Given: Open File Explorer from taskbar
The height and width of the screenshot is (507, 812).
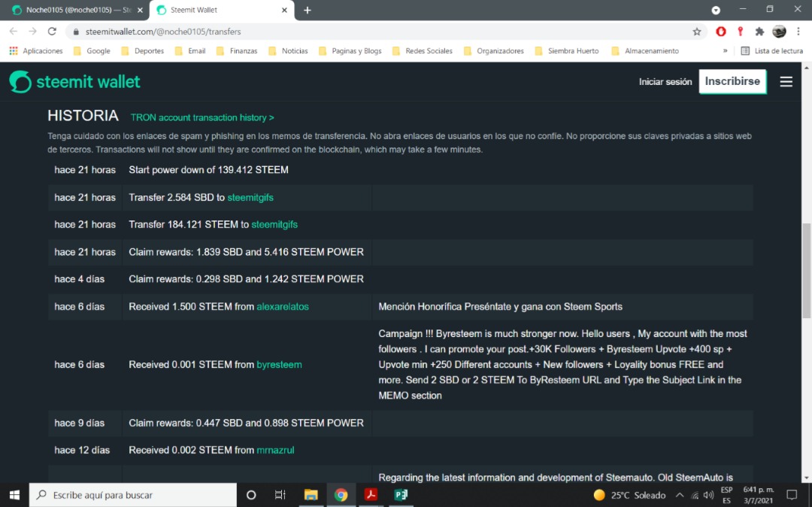Looking at the screenshot, I should click(x=311, y=495).
